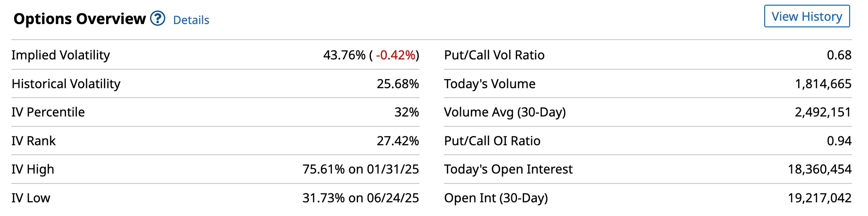Click the 2,492,151 volume average value
The height and width of the screenshot is (216, 868).
click(823, 112)
